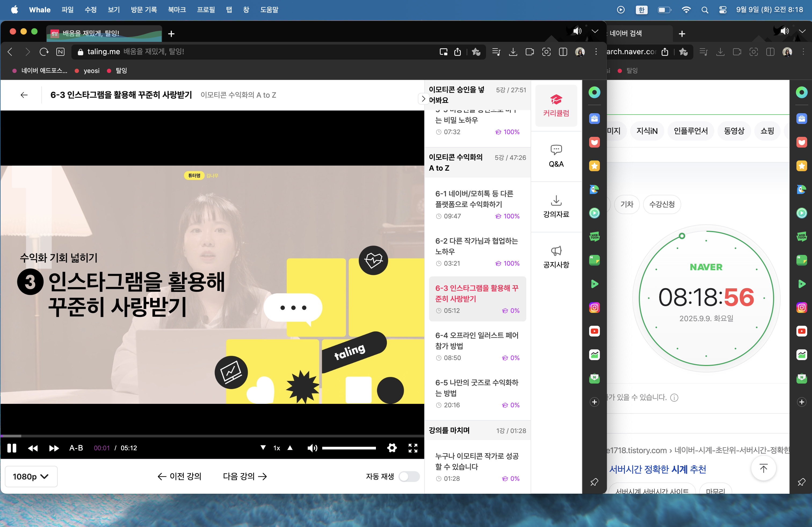Open the Instagram sidebar icon
This screenshot has height=527, width=812.
[x=594, y=308]
